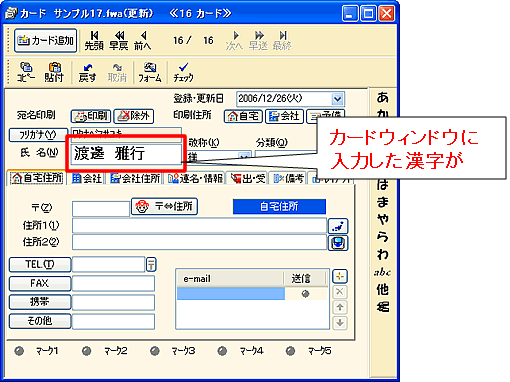This screenshot has width=510, height=382.
Task: Select the ま index in side bar
Action: point(382,202)
